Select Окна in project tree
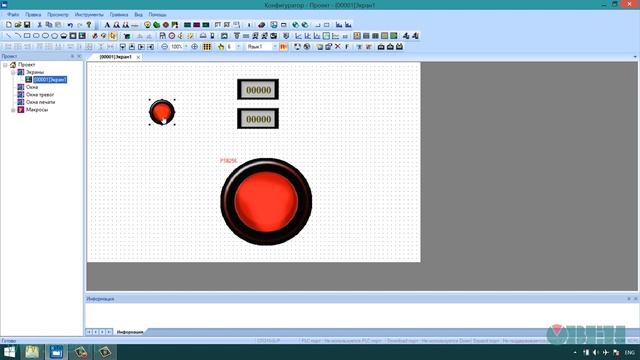 32,87
